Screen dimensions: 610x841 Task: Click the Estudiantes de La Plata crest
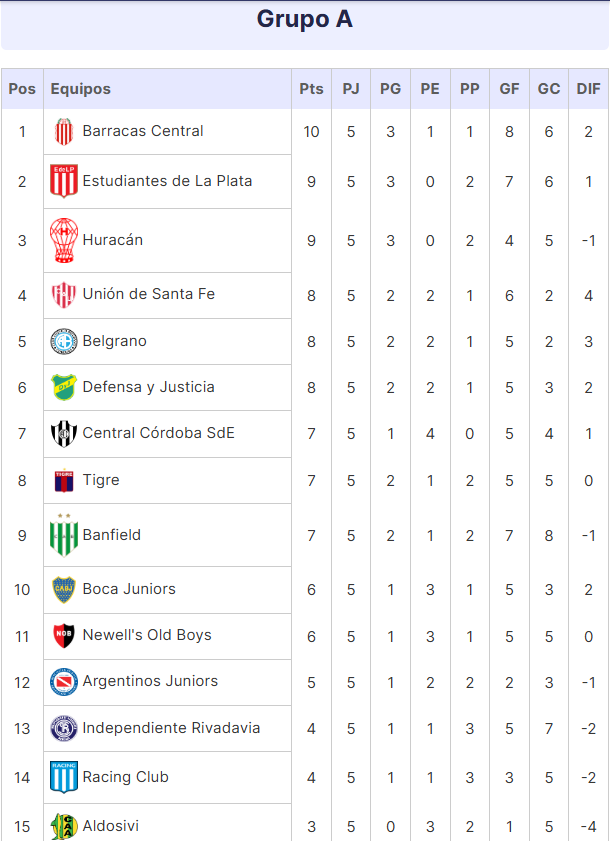coord(64,181)
